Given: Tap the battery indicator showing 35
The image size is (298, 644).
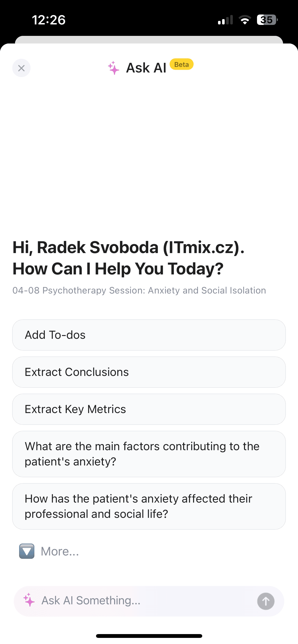Looking at the screenshot, I should (267, 20).
